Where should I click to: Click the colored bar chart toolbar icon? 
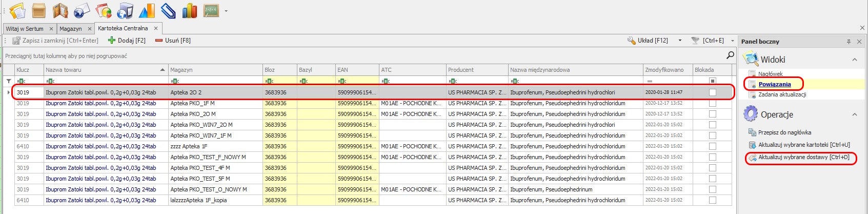(x=190, y=10)
